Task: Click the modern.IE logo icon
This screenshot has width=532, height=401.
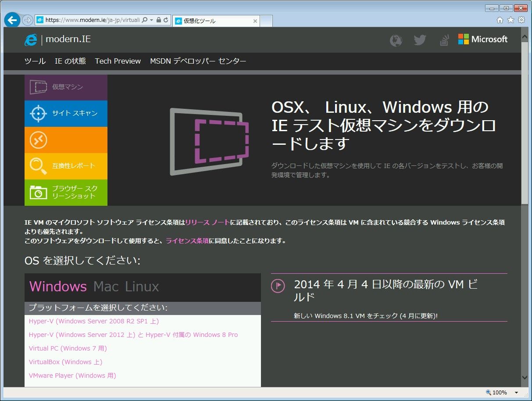Action: pos(31,39)
